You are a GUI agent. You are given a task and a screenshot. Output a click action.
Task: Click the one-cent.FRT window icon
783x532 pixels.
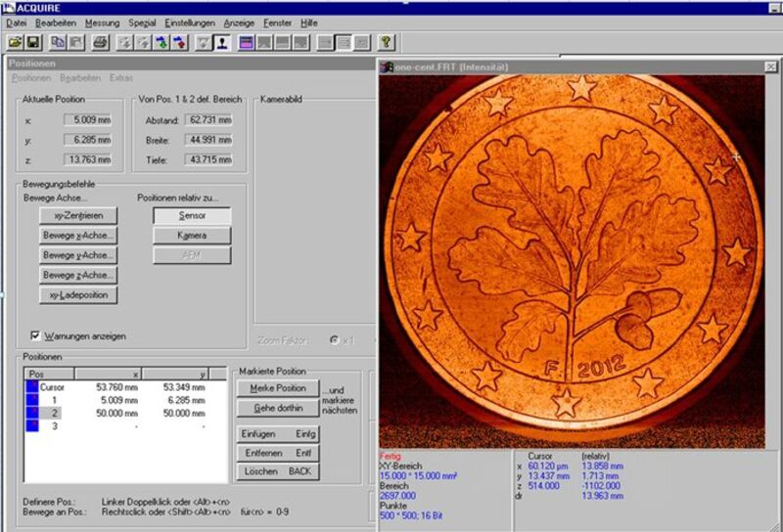(x=386, y=66)
